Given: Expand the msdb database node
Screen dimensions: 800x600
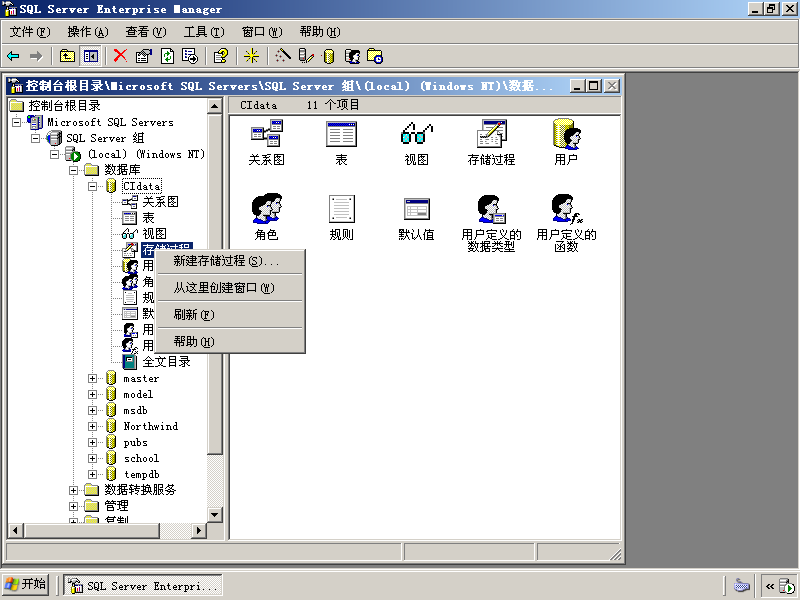Looking at the screenshot, I should point(92,411).
